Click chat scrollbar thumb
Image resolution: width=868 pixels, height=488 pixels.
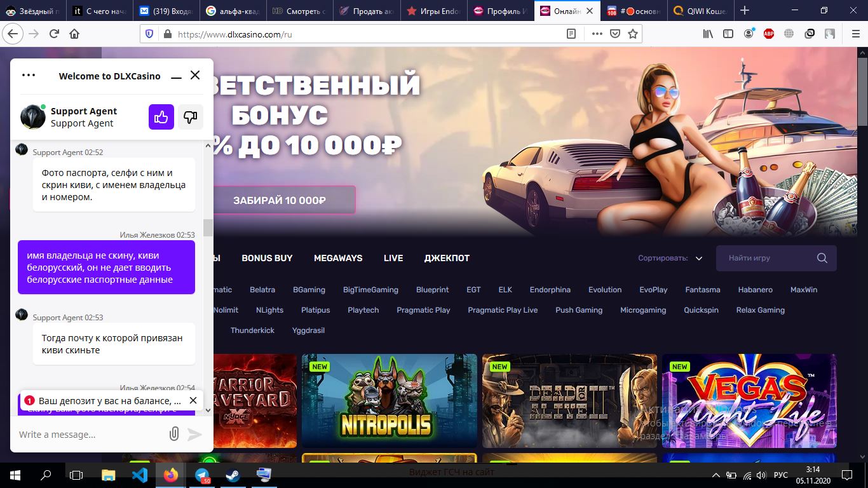[208, 227]
